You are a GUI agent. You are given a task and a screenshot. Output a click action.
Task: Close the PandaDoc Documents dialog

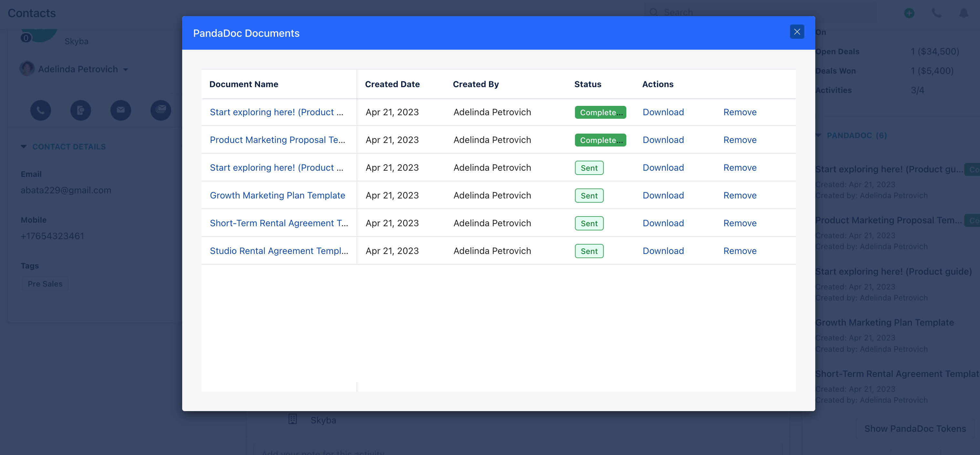(797, 32)
